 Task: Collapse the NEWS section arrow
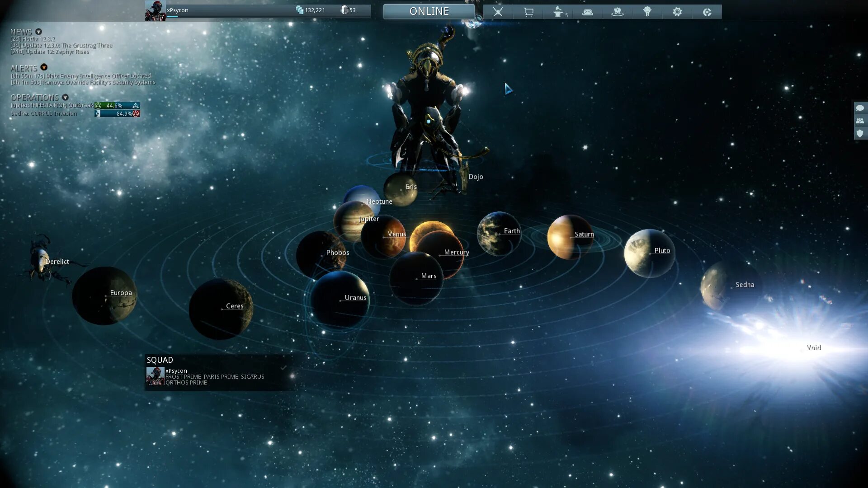tap(38, 32)
